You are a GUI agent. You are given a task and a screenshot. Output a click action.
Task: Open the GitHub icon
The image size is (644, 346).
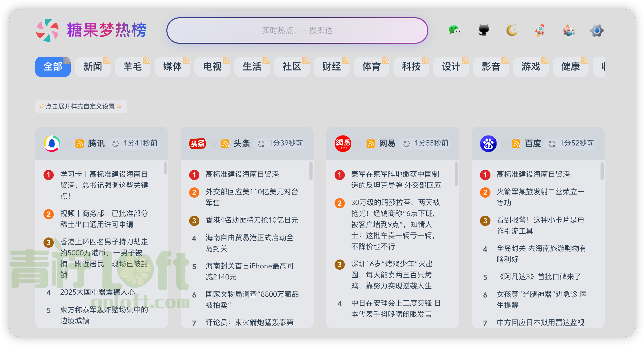(x=483, y=30)
